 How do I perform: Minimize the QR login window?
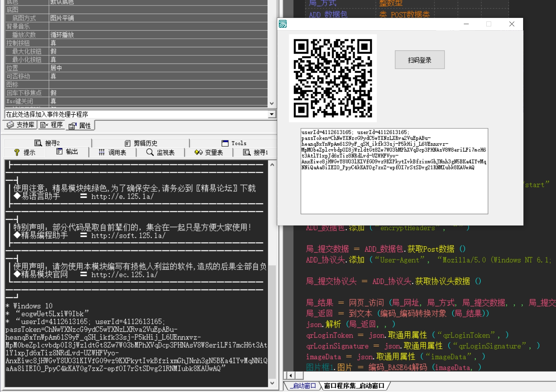click(466, 24)
